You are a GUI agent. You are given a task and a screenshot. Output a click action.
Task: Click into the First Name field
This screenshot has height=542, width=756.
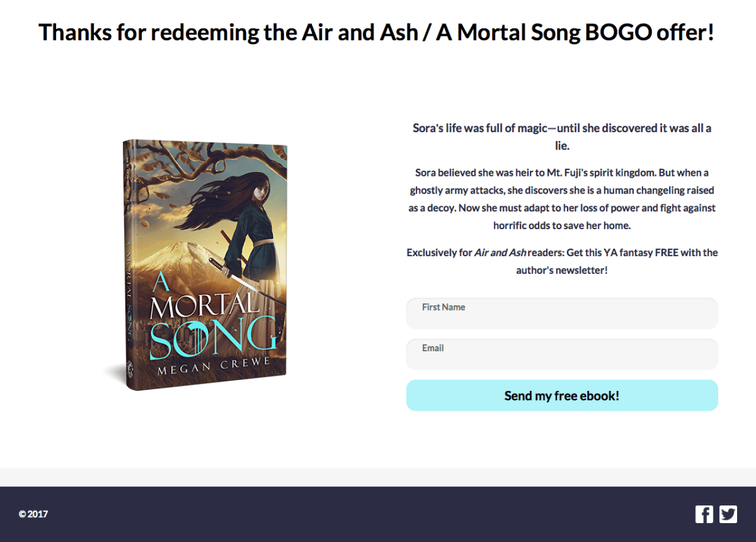click(562, 318)
